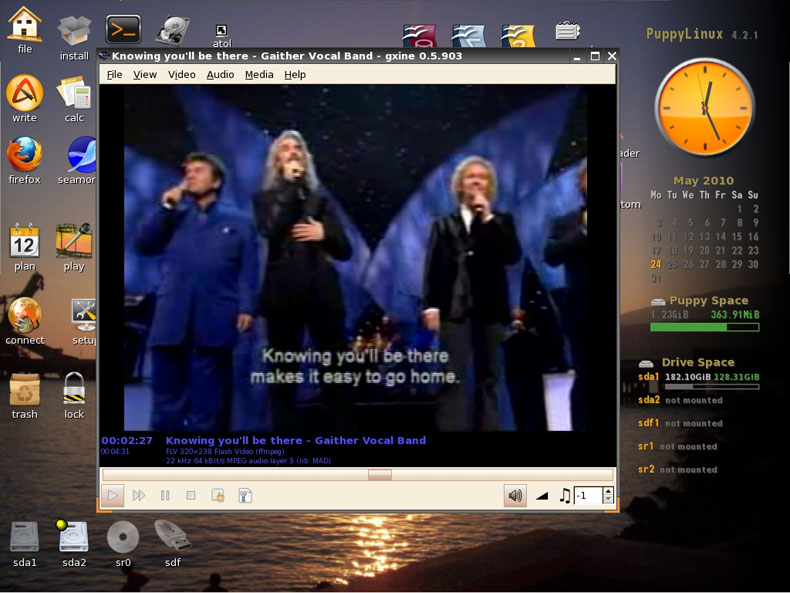
Task: Stop the video playback
Action: coord(191,496)
